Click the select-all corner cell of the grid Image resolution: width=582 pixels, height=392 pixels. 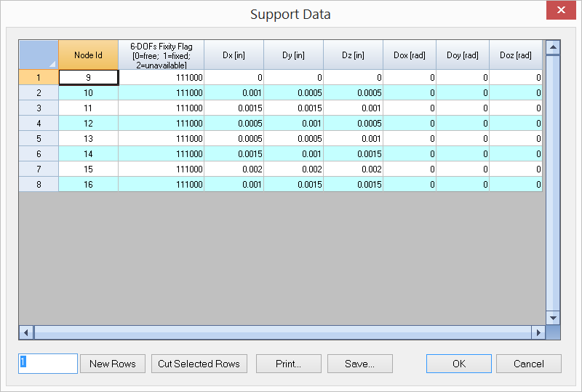click(39, 55)
